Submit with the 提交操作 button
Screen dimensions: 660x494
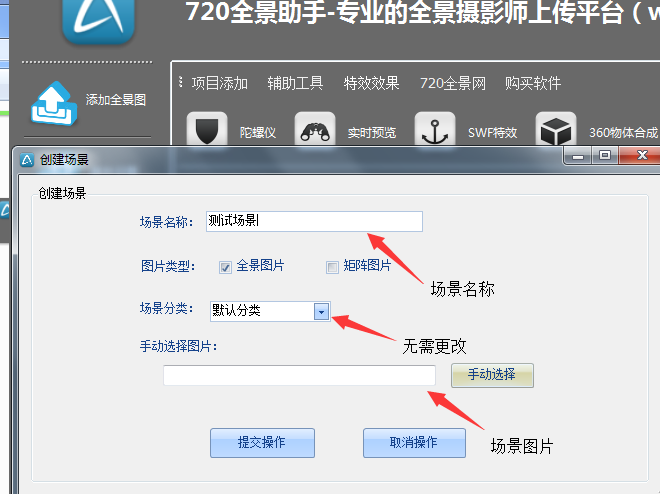click(262, 443)
